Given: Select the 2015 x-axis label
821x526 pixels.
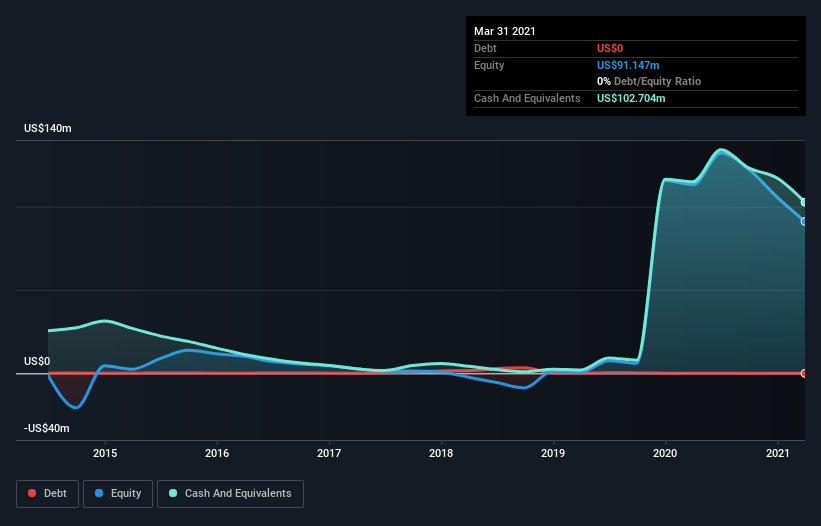Looking at the screenshot, I should (x=105, y=453).
